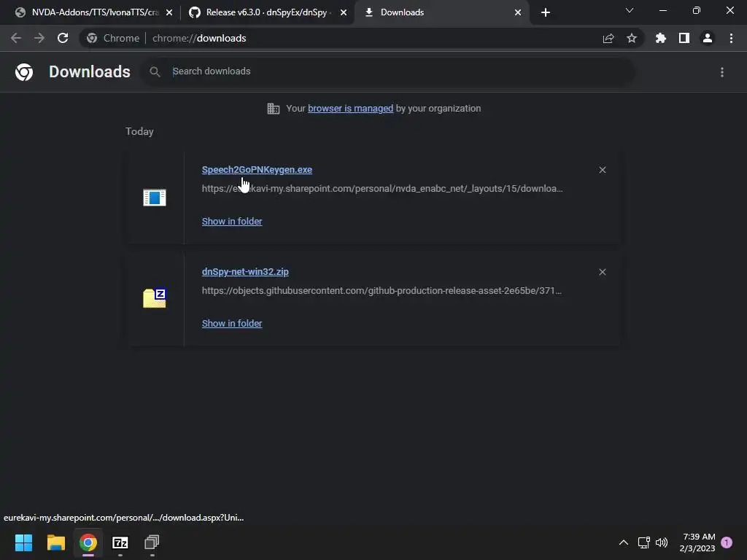Open File Explorer from the taskbar

coord(56,542)
